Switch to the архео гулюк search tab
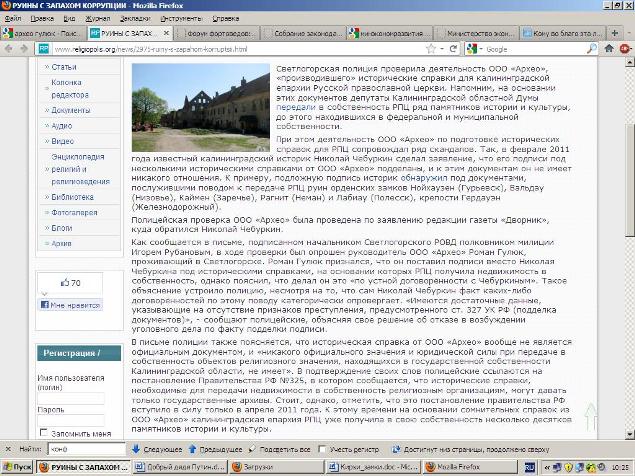This screenshot has width=635, height=476. (x=44, y=33)
